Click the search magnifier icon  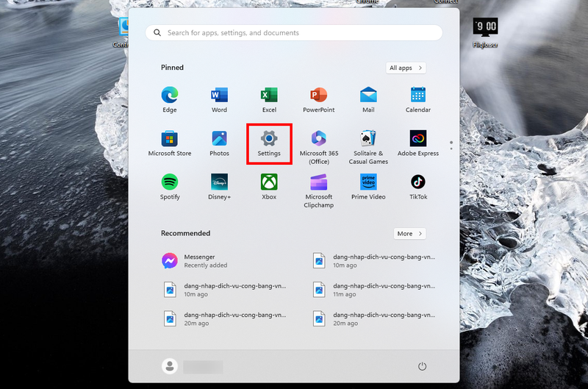157,32
